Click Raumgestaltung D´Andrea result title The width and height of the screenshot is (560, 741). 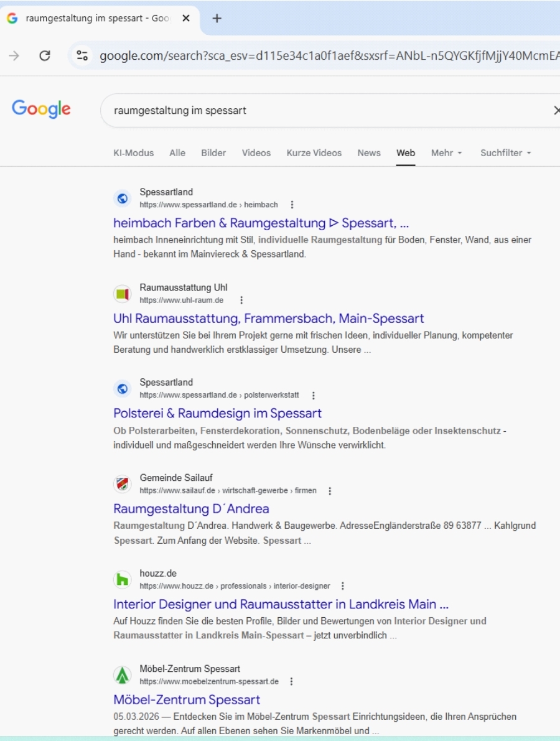(191, 509)
